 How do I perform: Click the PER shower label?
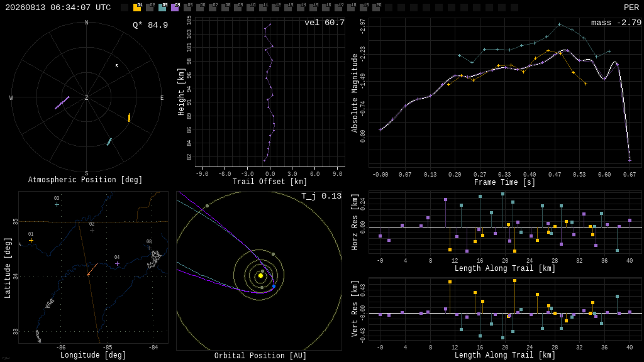[x=631, y=8]
